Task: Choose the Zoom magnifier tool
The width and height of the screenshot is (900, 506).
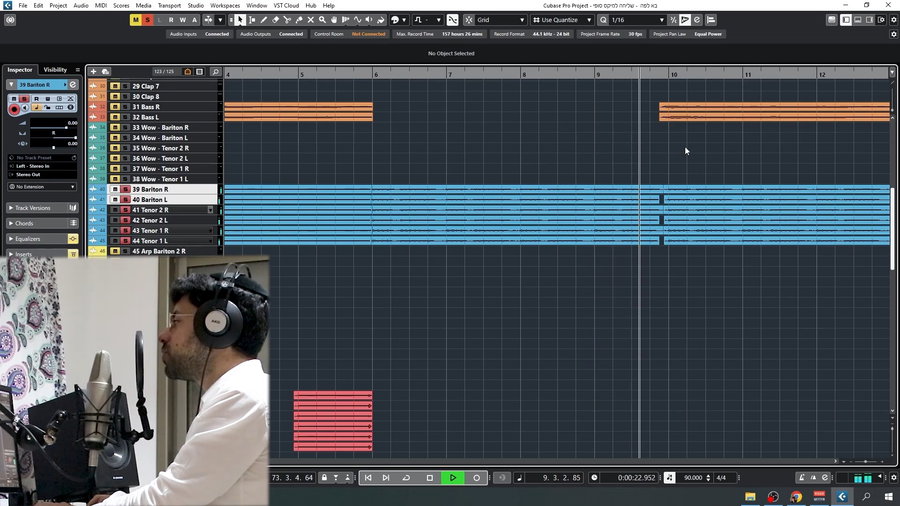Action: pyautogui.click(x=321, y=20)
